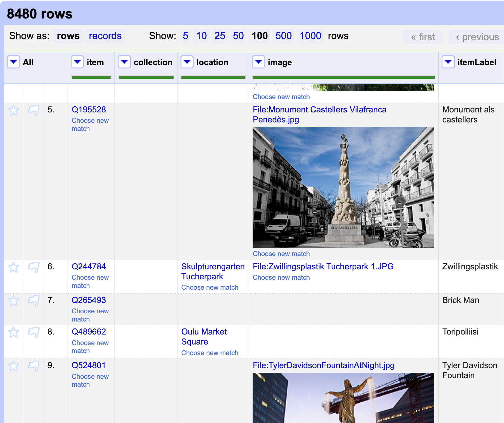Star row 9 (Q524801)
This screenshot has width=504, height=423.
[14, 366]
